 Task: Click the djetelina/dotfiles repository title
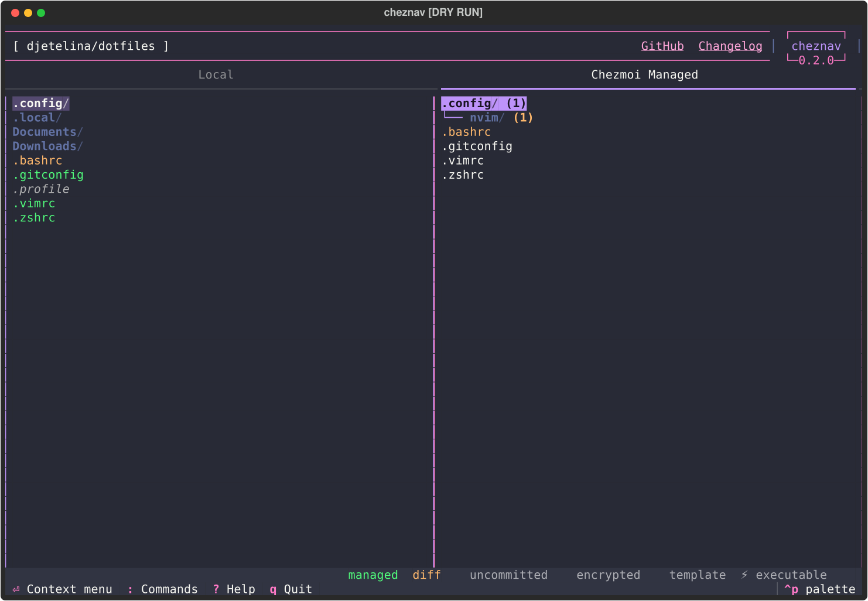[x=91, y=46]
